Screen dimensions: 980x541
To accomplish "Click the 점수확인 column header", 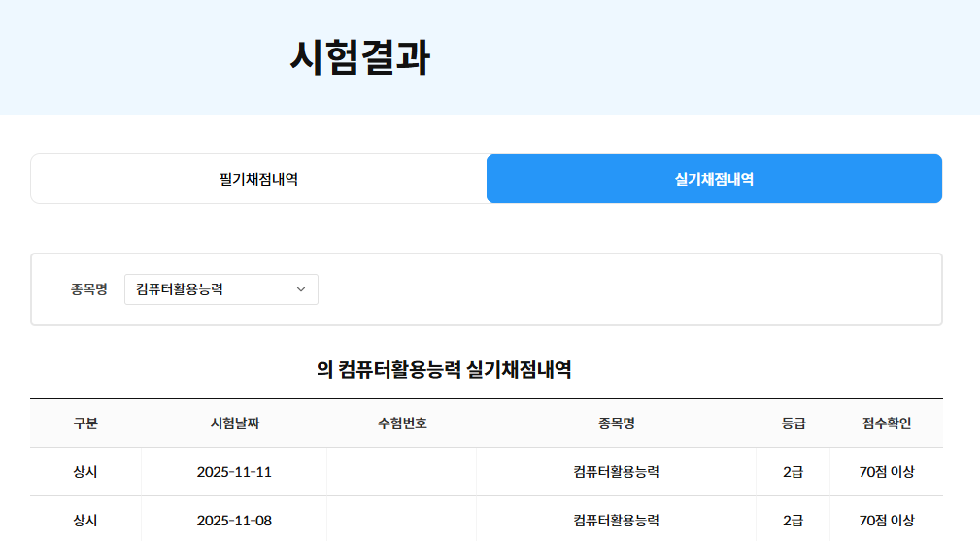I will coord(886,423).
